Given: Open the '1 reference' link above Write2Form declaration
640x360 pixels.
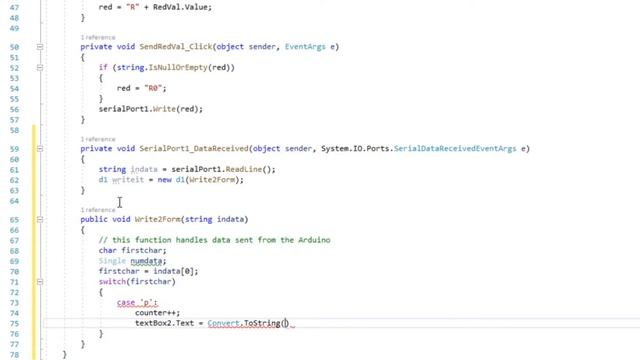Looking at the screenshot, I should point(98,210).
